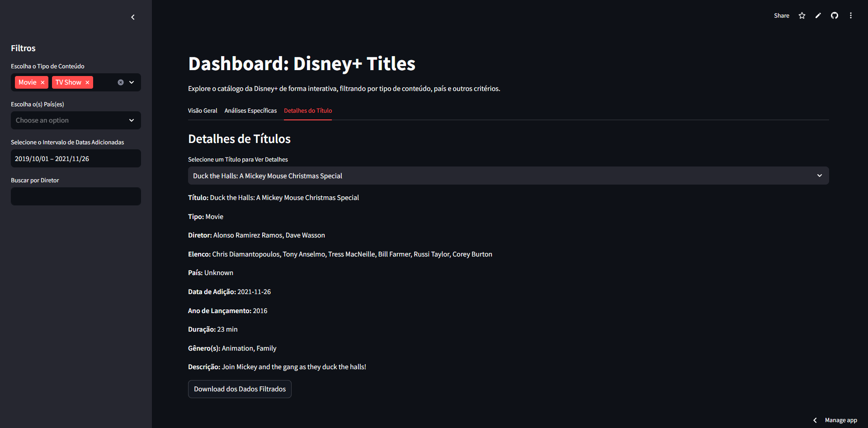This screenshot has height=428, width=868.
Task: Click the Share button
Action: click(782, 15)
